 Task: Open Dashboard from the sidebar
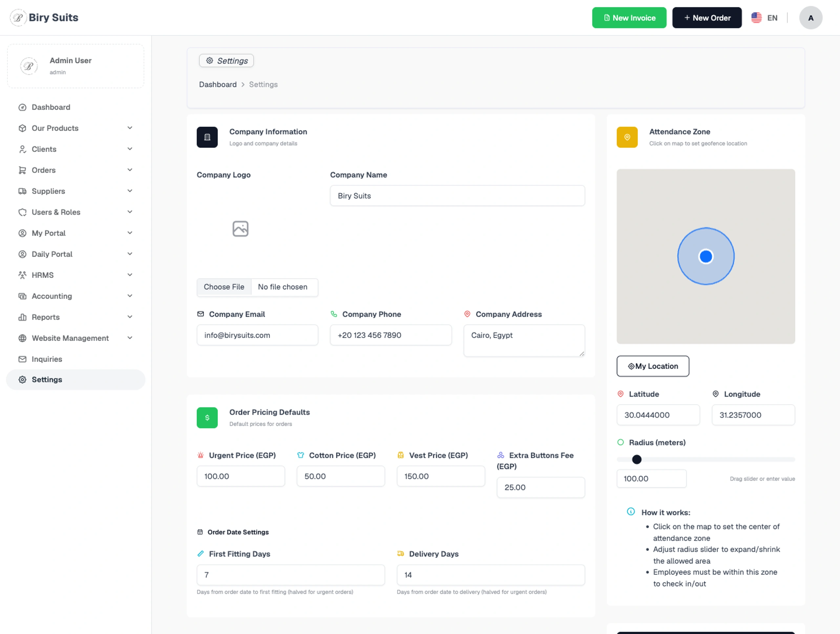(75, 108)
